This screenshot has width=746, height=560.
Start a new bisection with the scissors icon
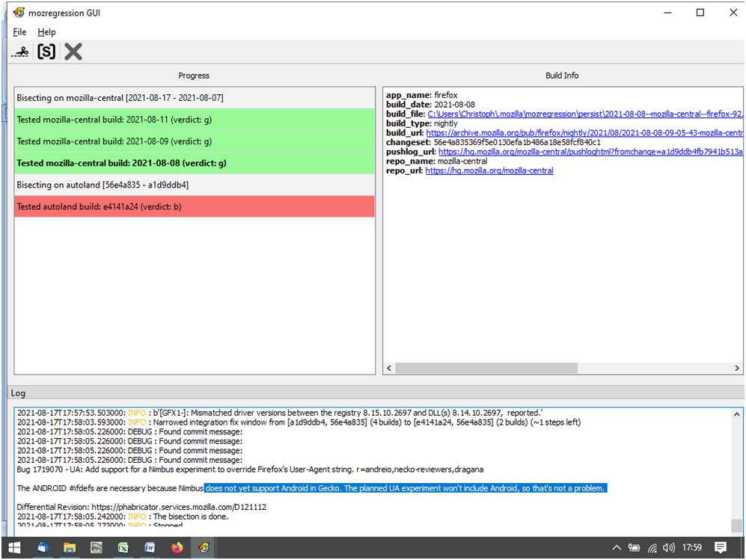coord(20,52)
